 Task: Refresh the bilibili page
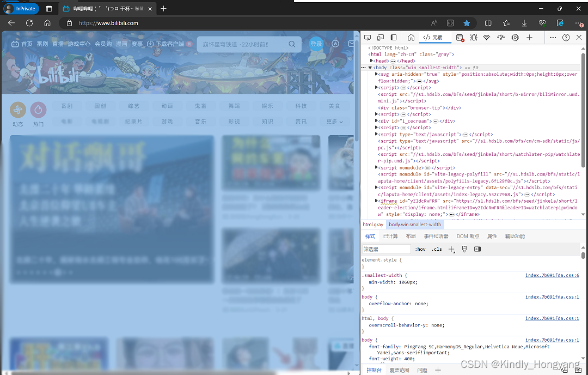click(x=29, y=23)
